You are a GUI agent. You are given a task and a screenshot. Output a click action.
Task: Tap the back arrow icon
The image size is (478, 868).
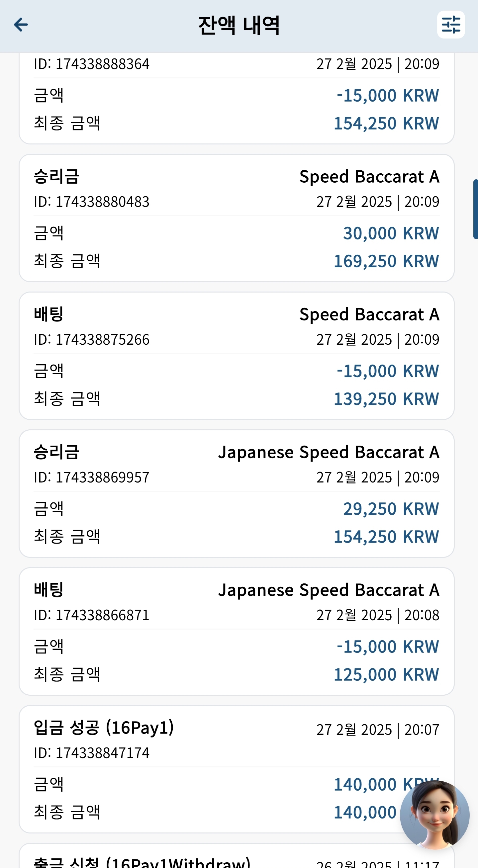[x=21, y=25]
